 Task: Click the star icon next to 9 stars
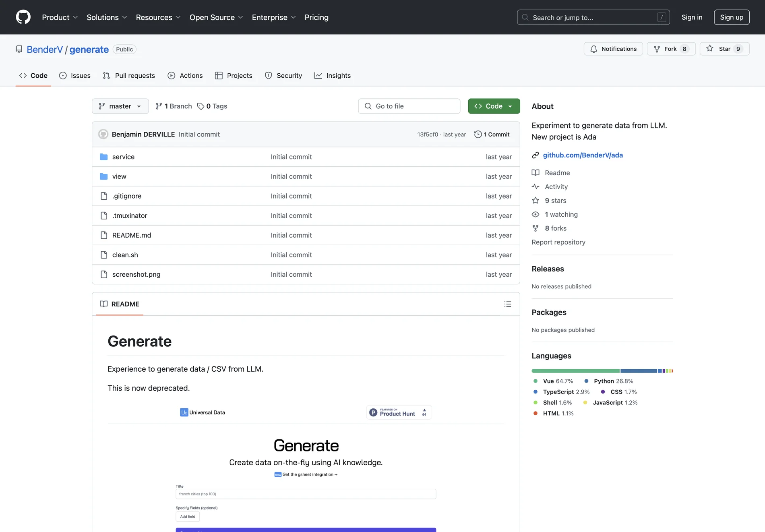click(x=535, y=201)
